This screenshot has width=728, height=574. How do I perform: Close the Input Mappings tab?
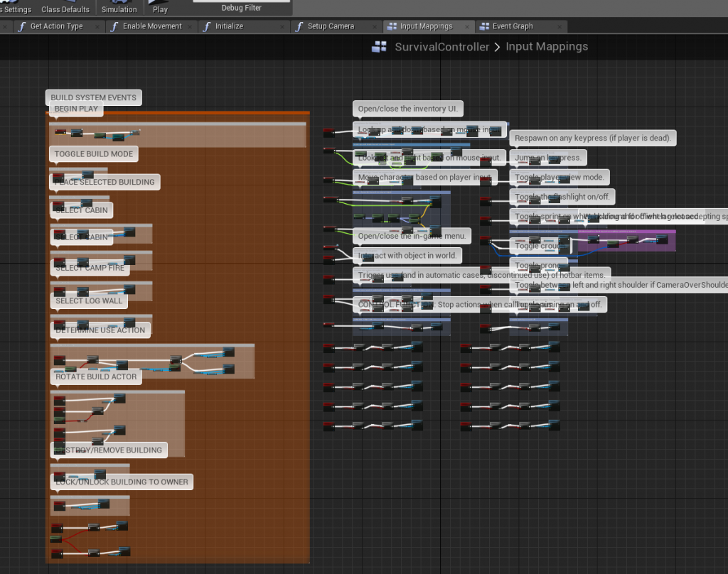point(467,26)
